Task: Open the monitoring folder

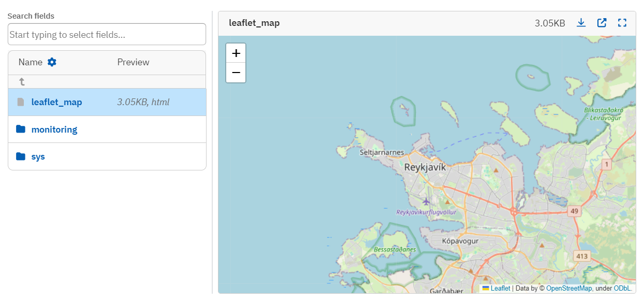Action: point(54,129)
